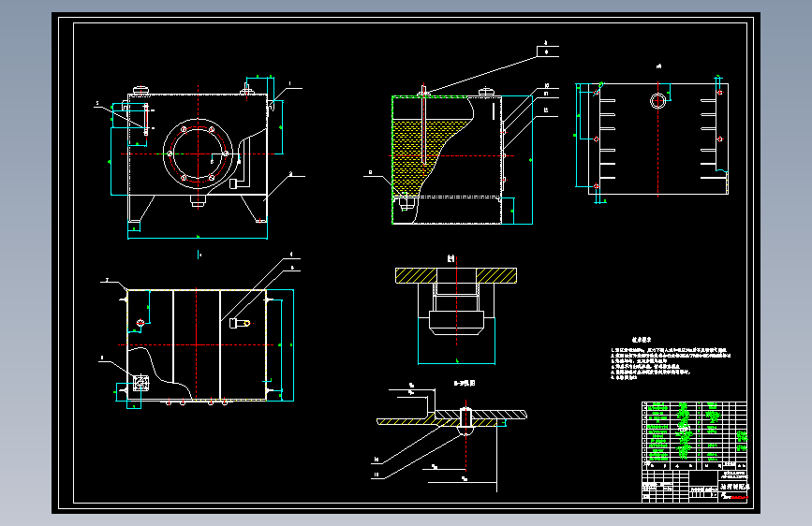
Task: Click the top-right view with baffle lines
Action: pyautogui.click(x=653, y=139)
